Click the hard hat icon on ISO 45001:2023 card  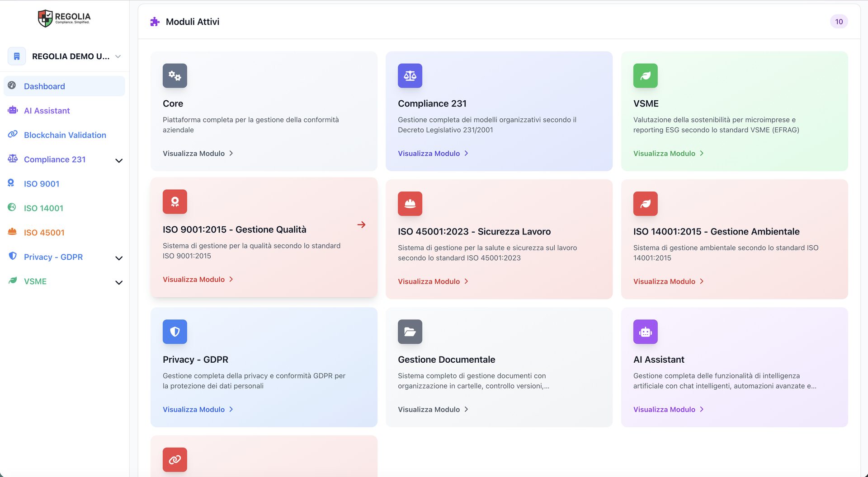click(410, 204)
